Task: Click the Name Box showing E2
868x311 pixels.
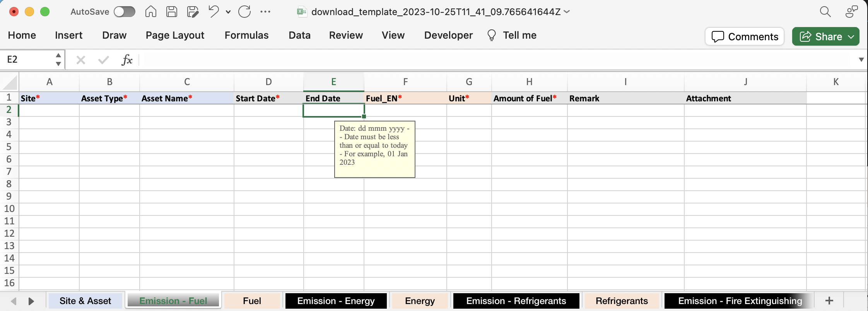Action: tap(29, 60)
